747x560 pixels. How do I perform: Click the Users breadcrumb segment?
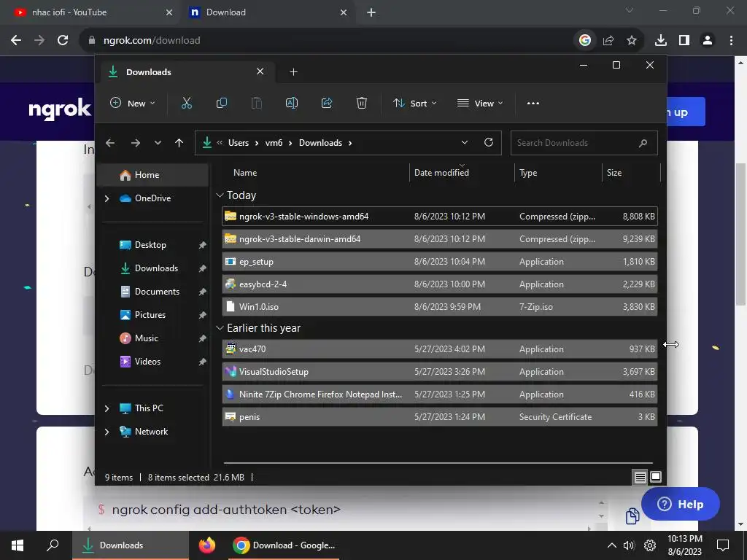(239, 143)
